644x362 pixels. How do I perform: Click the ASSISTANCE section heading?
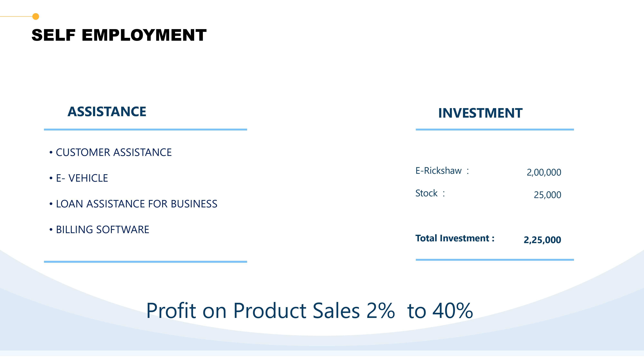107,111
